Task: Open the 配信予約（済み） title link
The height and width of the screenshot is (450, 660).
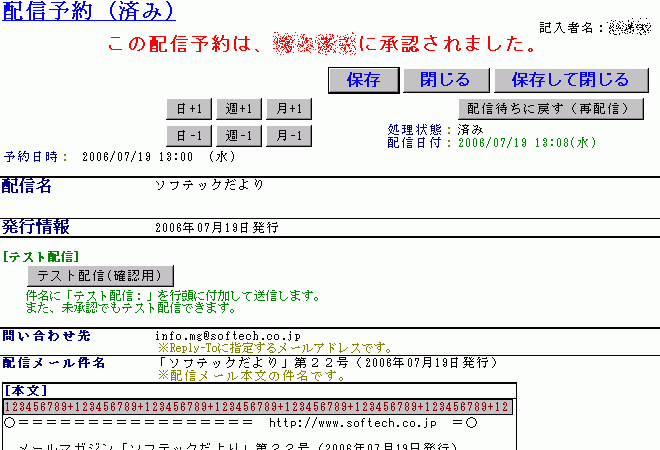Action: pyautogui.click(x=89, y=13)
